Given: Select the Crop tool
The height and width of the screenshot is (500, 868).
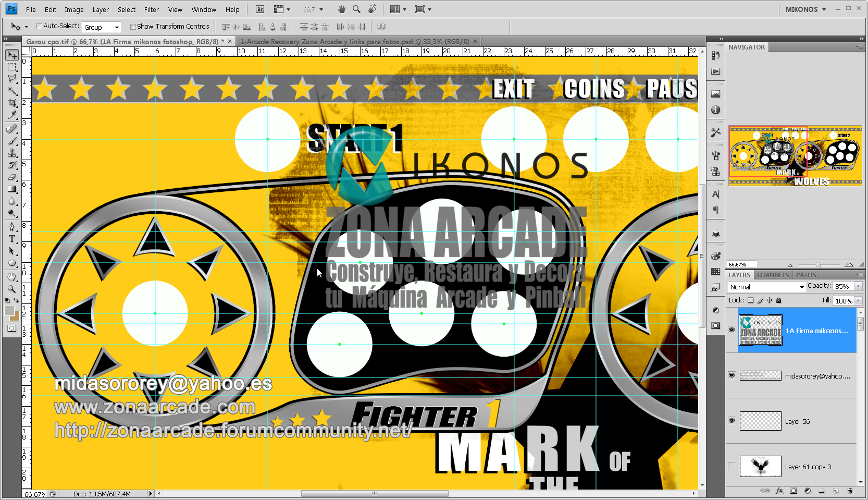Looking at the screenshot, I should [12, 103].
